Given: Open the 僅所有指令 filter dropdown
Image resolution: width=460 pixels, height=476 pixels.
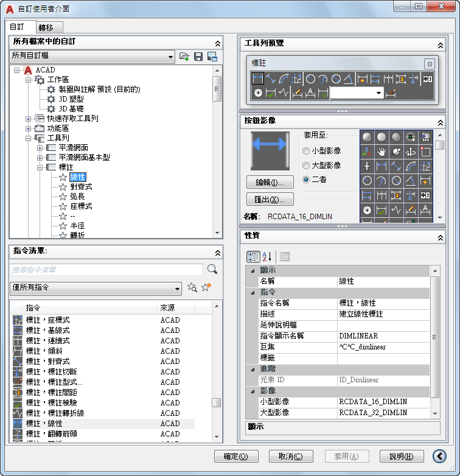Looking at the screenshot, I should [x=96, y=288].
